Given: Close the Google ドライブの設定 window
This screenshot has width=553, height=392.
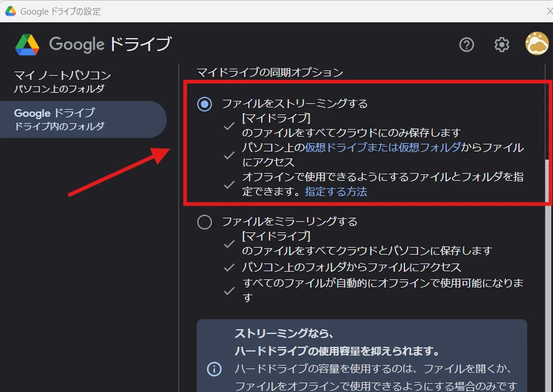Looking at the screenshot, I should coord(549,11).
